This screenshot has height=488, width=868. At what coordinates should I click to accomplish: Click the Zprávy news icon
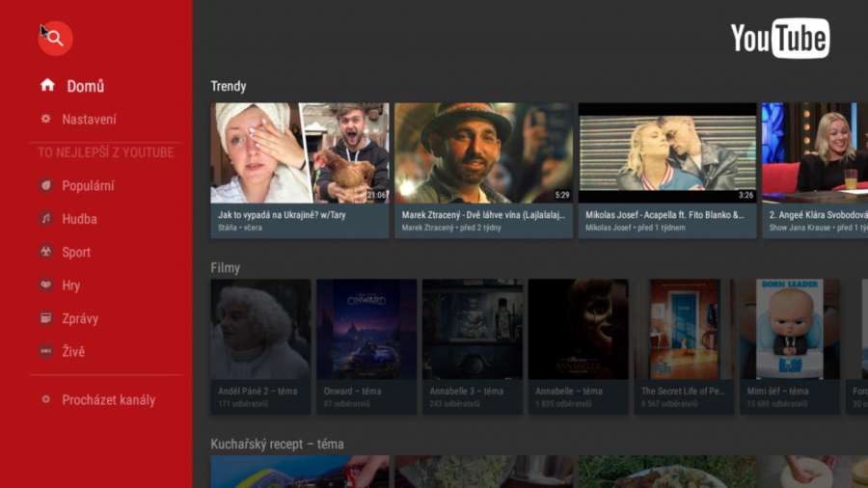coord(46,318)
